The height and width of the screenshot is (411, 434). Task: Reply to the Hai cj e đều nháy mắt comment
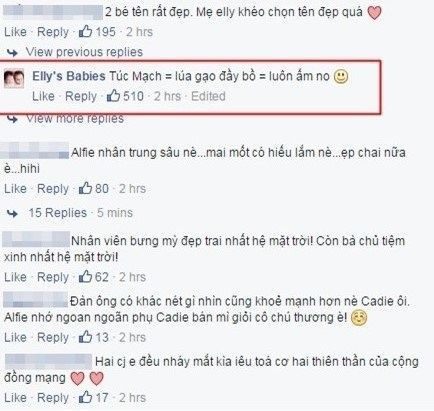pos(53,397)
